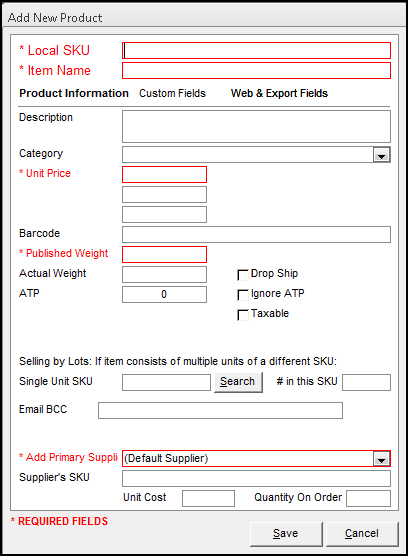Viewport: 408px width, 556px height.
Task: Click the Search button for Single Unit SKU
Action: click(238, 382)
